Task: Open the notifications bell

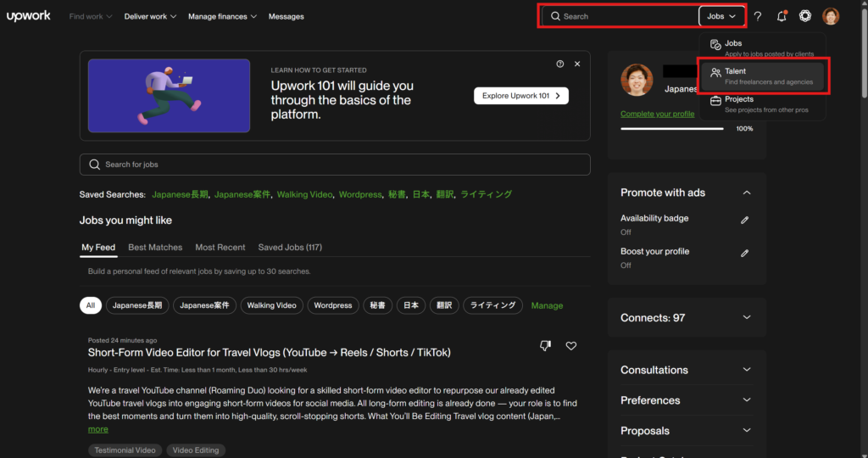Action: (782, 16)
